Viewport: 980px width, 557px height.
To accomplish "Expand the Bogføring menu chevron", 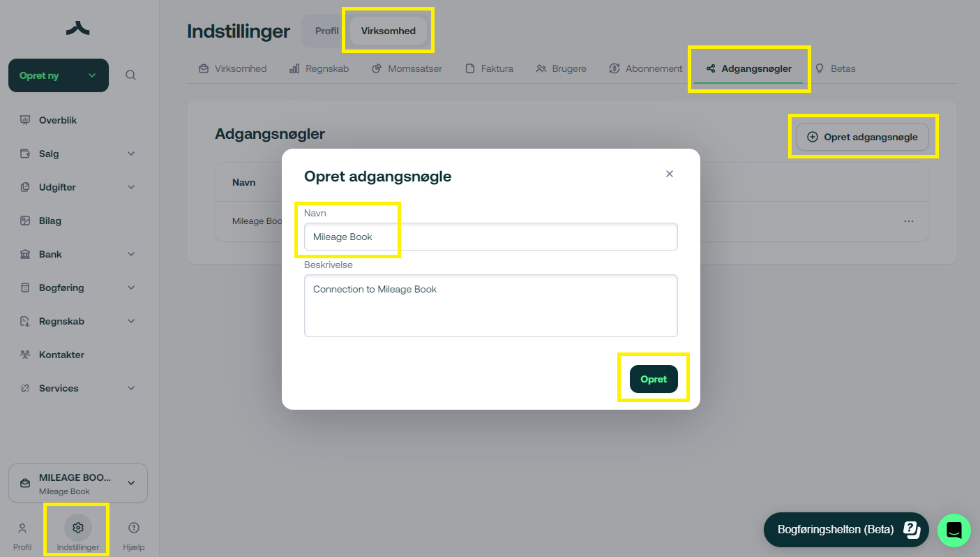I will click(131, 288).
